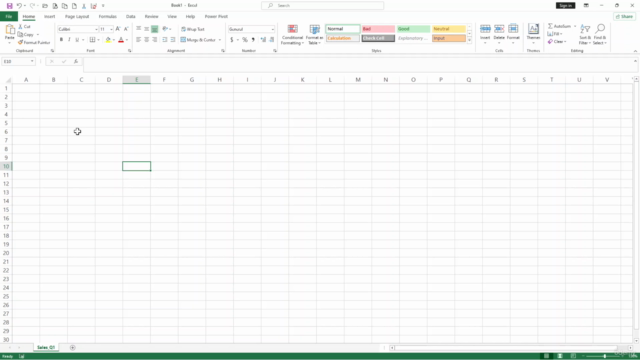The width and height of the screenshot is (640, 360).
Task: Open the font size dropdown
Action: pyautogui.click(x=111, y=29)
